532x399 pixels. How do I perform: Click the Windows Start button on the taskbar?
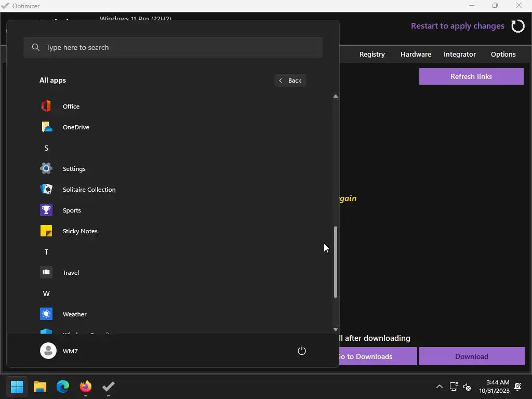point(17,387)
